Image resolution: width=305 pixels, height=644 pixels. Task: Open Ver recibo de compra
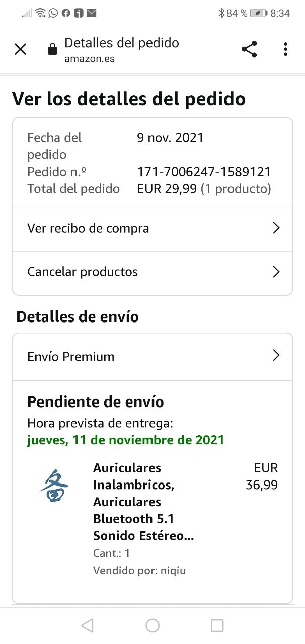tap(88, 229)
